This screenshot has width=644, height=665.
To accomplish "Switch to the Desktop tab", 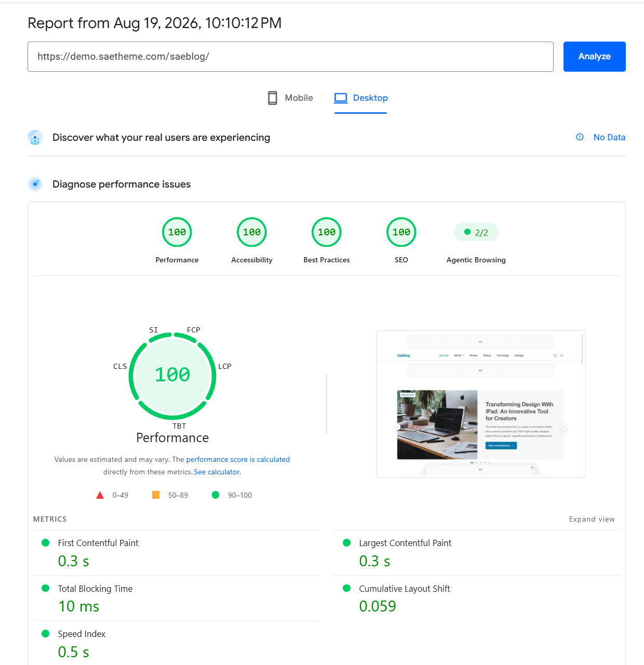I will [361, 98].
